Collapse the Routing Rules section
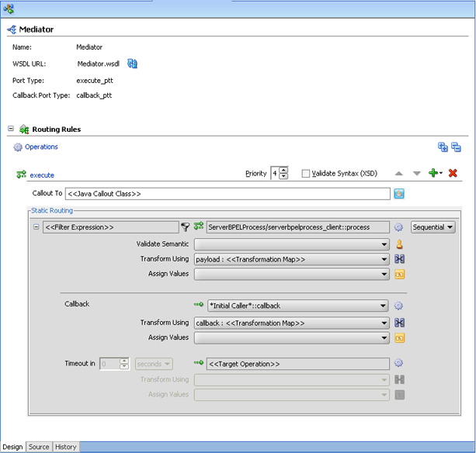 (x=11, y=129)
